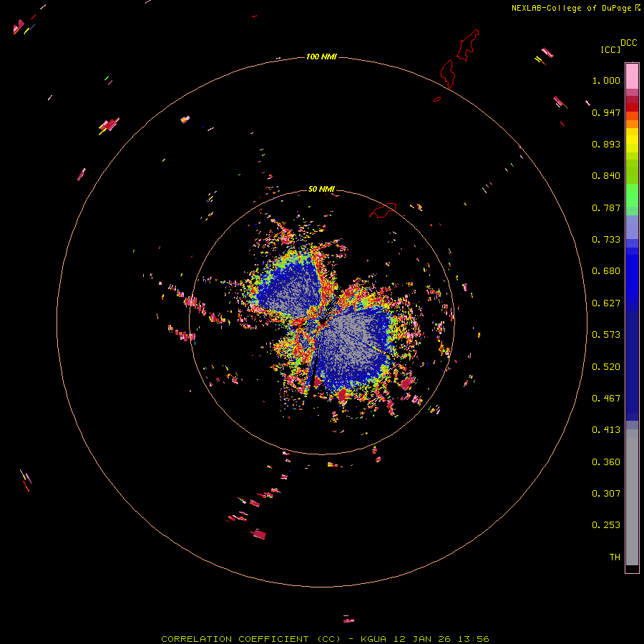Click the TH threshold label
Viewport: 644px width, 644px height.
pyautogui.click(x=615, y=557)
